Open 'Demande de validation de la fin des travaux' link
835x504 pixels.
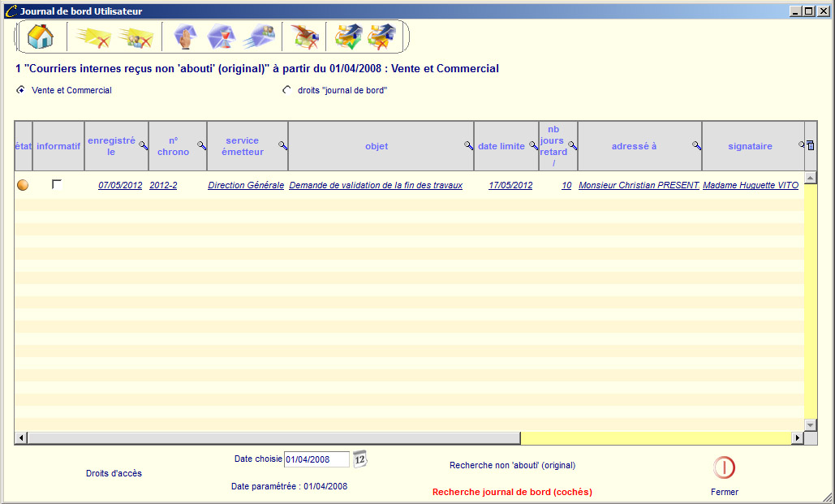(376, 185)
